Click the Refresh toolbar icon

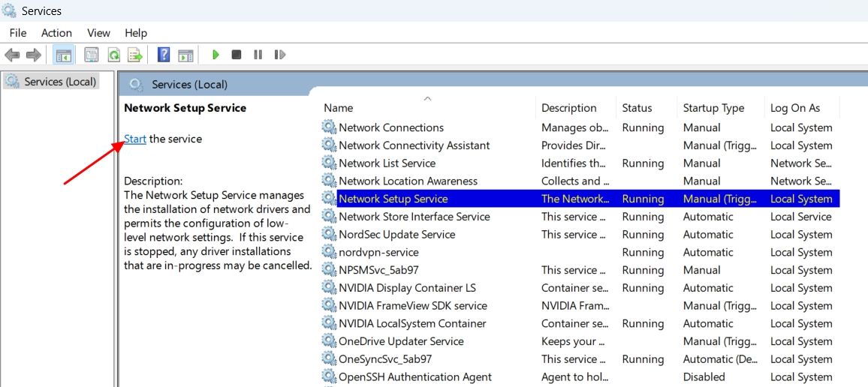[114, 55]
